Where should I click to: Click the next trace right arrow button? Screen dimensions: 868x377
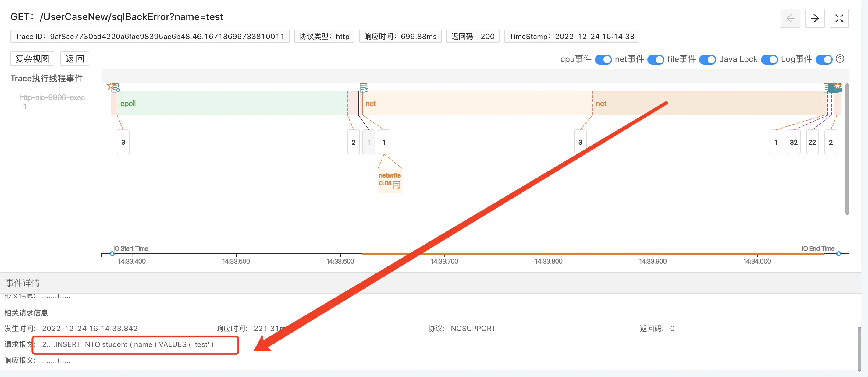point(814,18)
